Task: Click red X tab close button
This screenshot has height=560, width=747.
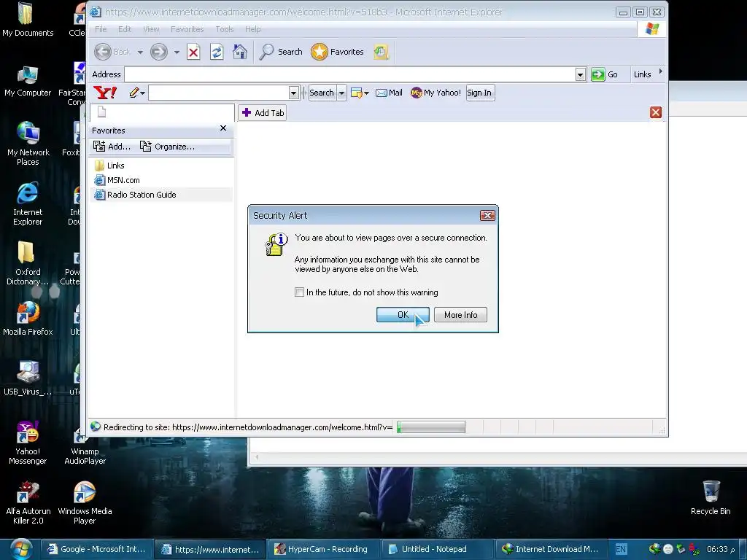Action: pos(656,112)
